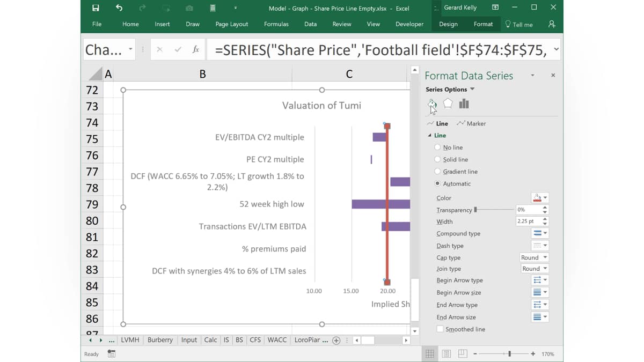Click the Undo arrow icon

[119, 8]
